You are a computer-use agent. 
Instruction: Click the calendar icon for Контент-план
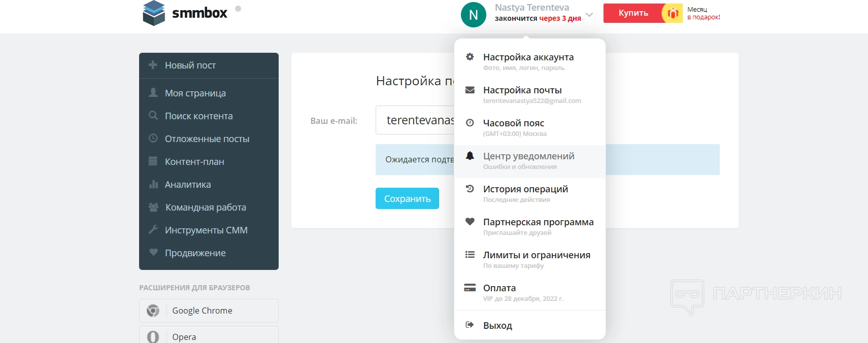click(x=153, y=161)
